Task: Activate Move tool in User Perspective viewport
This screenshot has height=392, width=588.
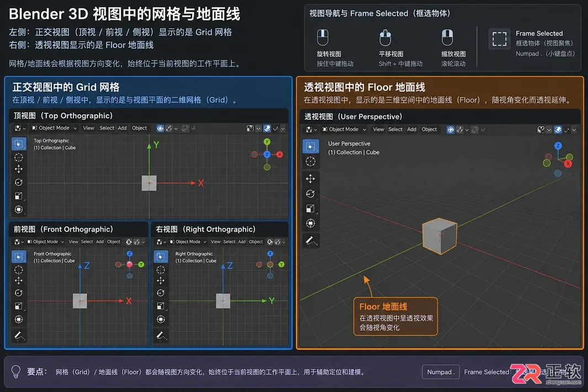Action: point(310,178)
